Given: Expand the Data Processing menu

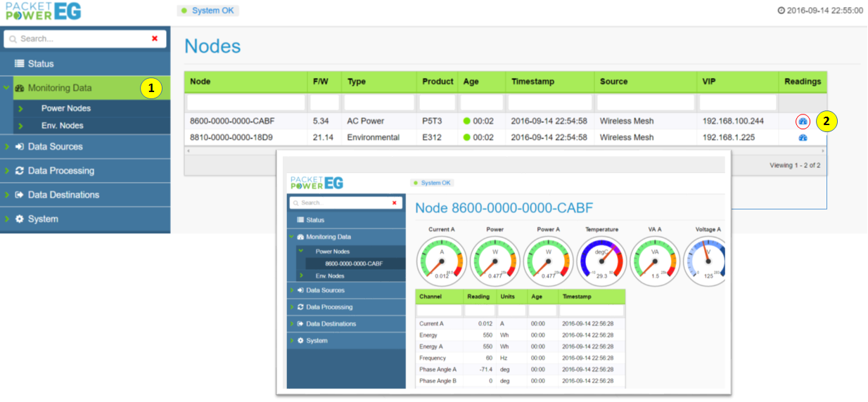Looking at the screenshot, I should coord(60,171).
